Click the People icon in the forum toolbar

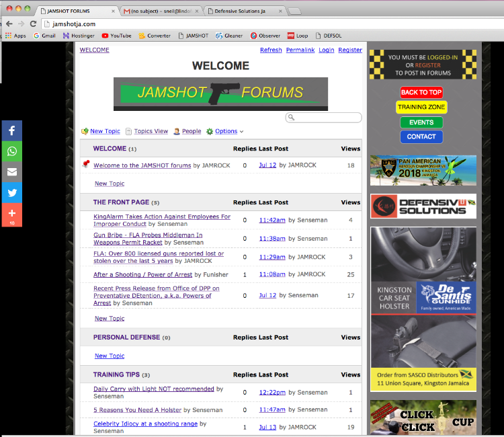click(176, 132)
